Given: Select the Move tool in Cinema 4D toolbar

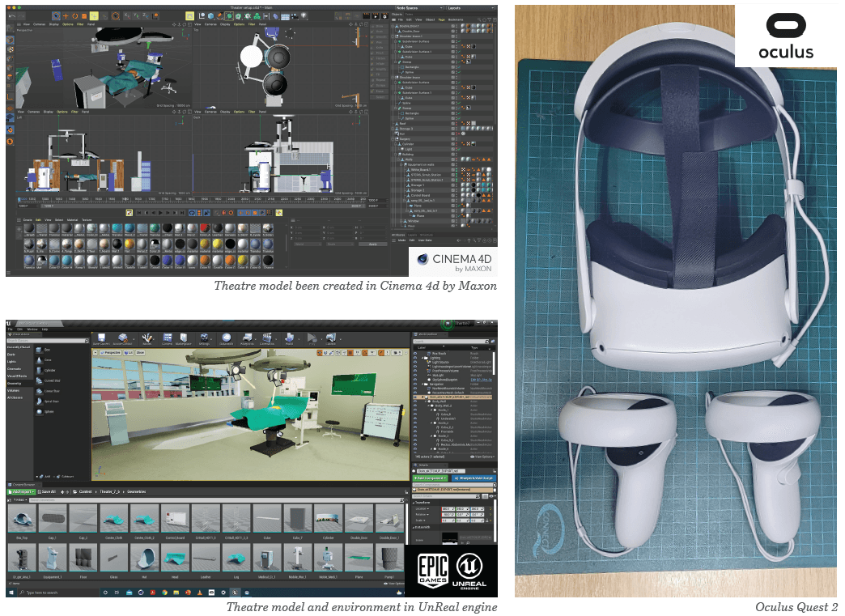Looking at the screenshot, I should [66, 16].
